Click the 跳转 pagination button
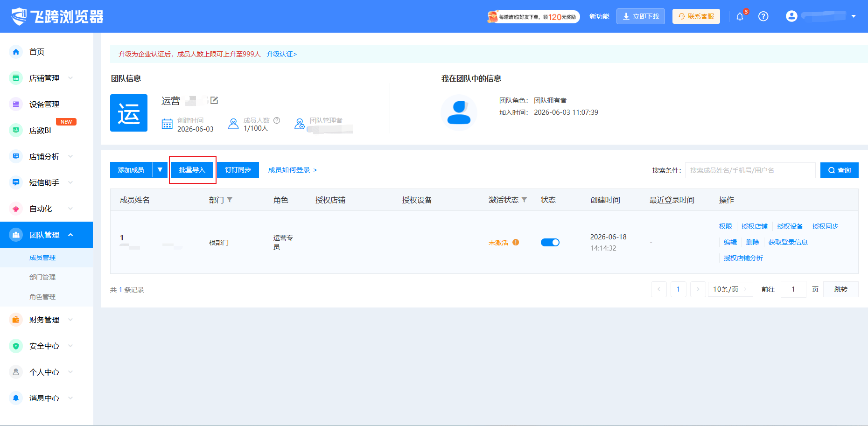 pos(841,289)
